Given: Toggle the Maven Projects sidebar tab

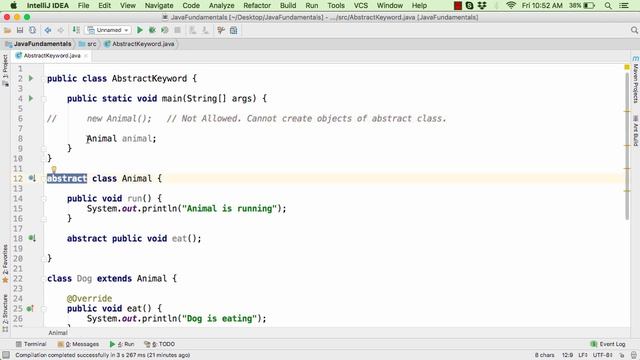Looking at the screenshot, I should coord(635,80).
